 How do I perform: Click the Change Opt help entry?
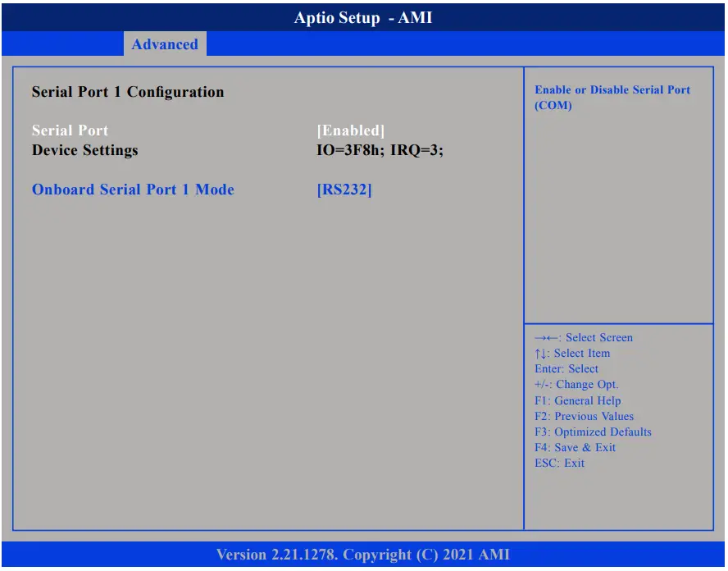(575, 384)
